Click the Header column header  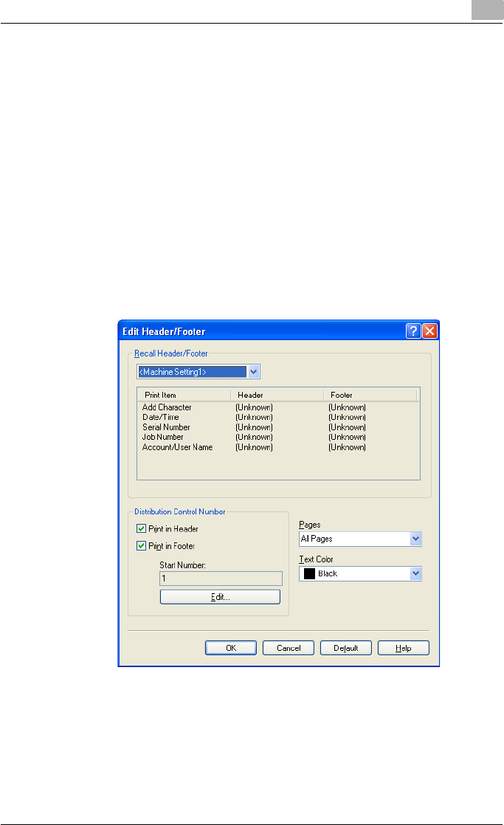(x=277, y=395)
